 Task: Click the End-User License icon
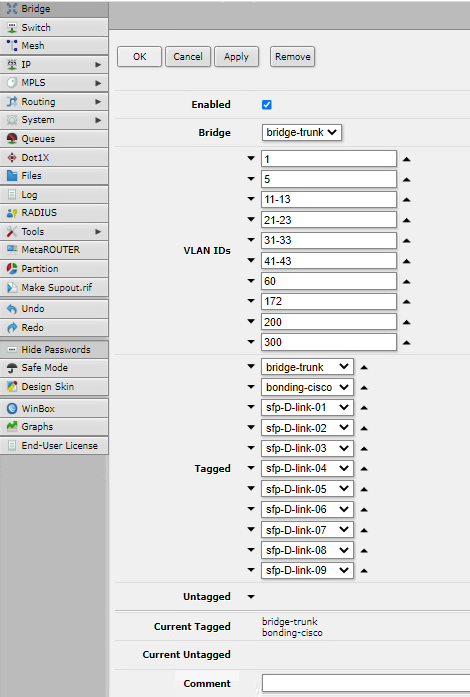[12, 445]
